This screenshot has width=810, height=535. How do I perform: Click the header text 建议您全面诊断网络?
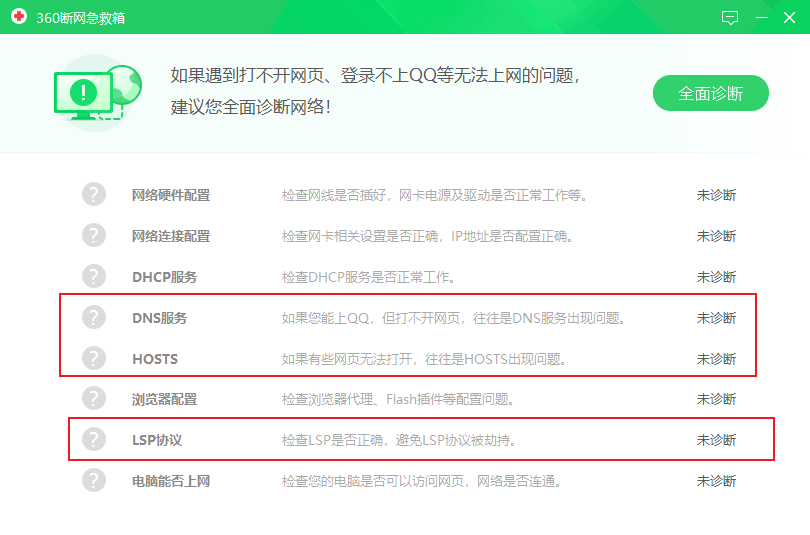pos(251,107)
